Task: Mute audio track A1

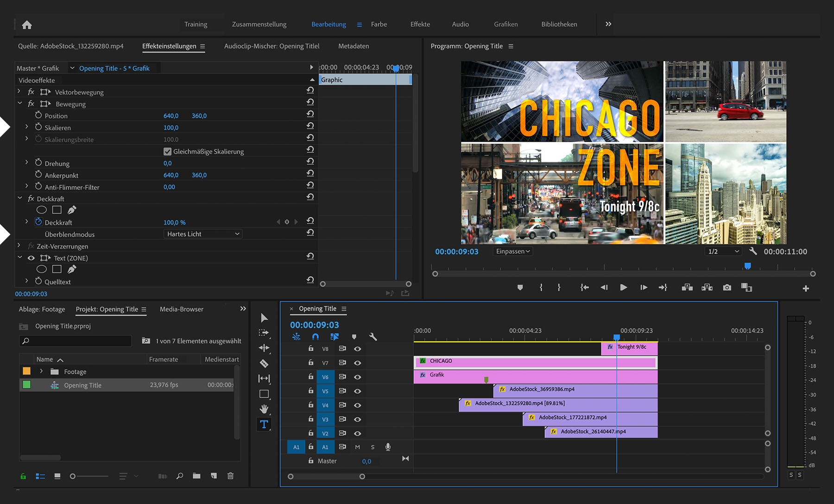Action: 357,447
